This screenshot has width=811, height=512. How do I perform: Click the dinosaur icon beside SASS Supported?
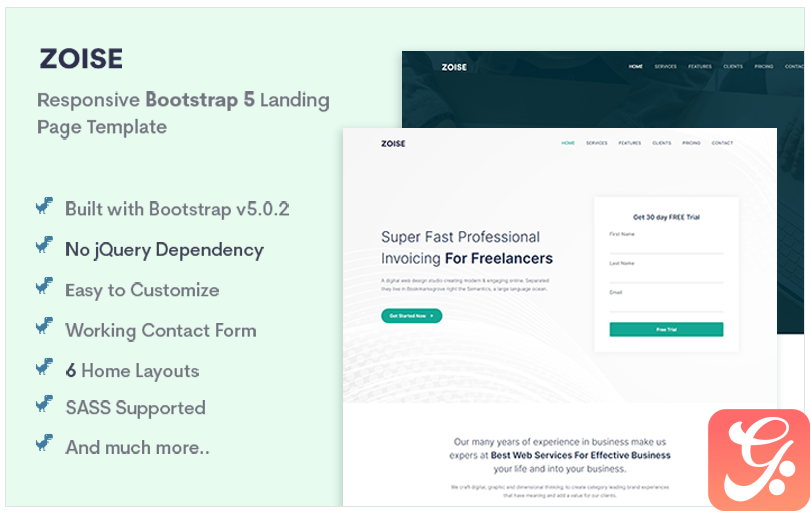tap(44, 404)
